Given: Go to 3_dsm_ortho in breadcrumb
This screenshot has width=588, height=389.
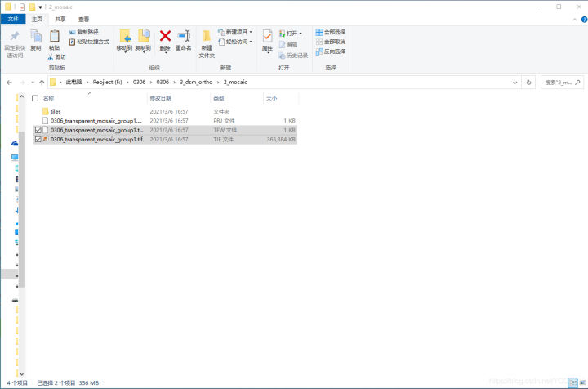Looking at the screenshot, I should (196, 83).
